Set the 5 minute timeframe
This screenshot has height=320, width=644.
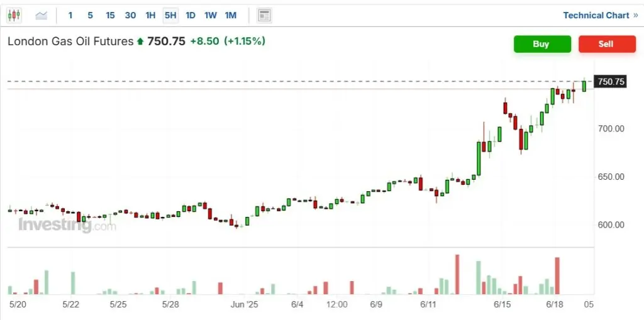coord(90,16)
